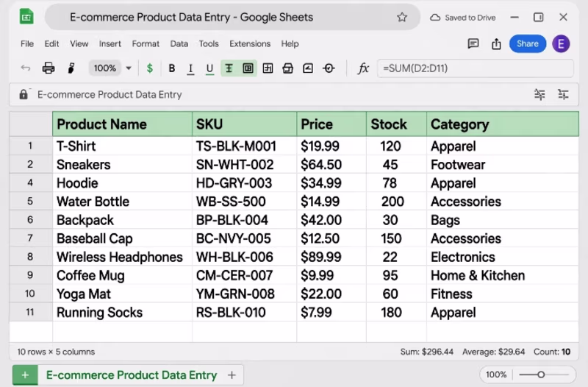Click the filter settings sliders icon

(x=563, y=94)
